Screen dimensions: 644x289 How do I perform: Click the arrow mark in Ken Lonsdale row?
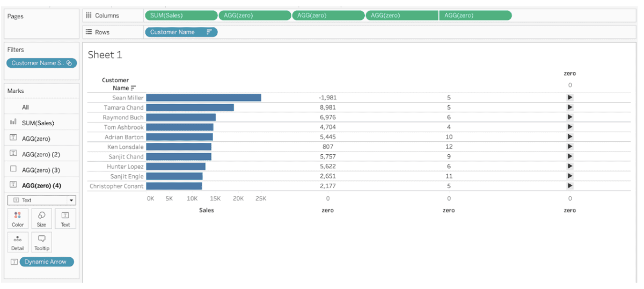(570, 147)
